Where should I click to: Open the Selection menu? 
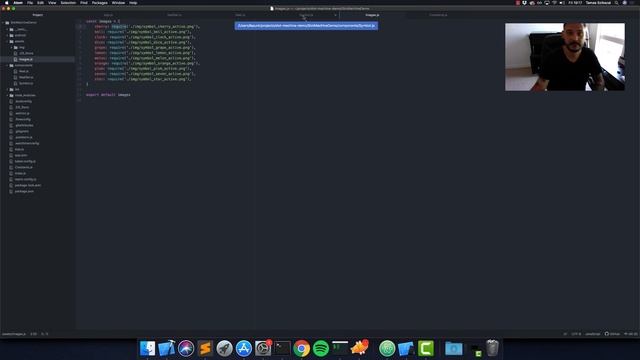(68, 3)
